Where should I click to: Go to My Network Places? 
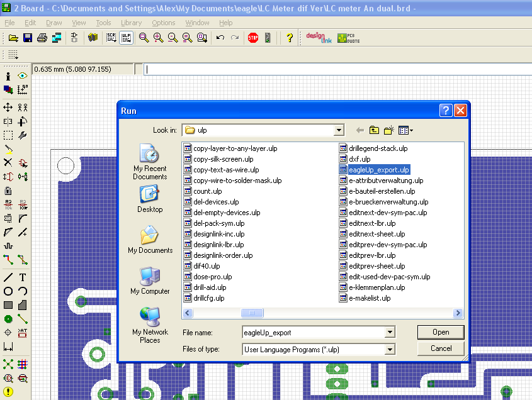[150, 325]
